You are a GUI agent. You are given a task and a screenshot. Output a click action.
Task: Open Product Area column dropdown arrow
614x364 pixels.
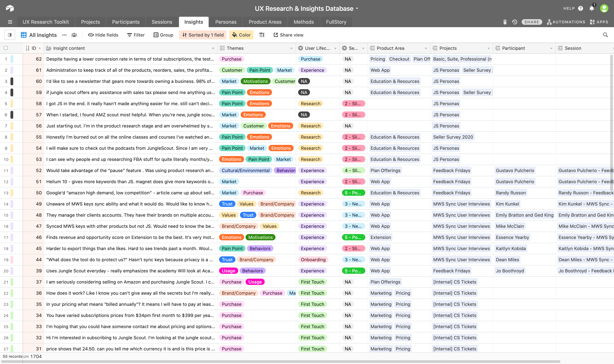pos(426,48)
